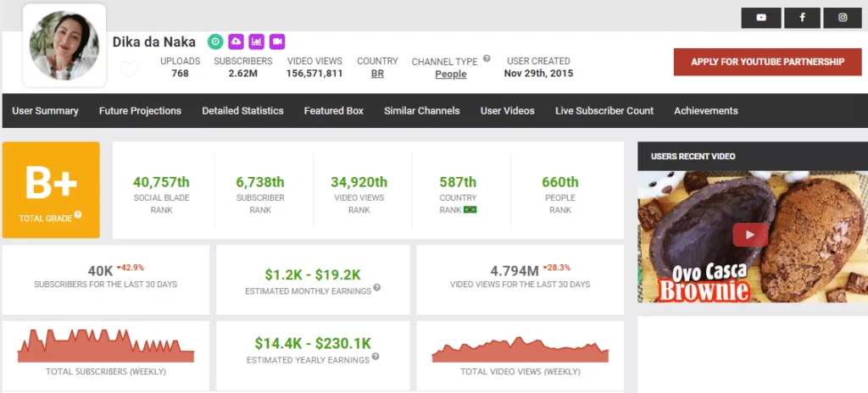Click Apply for YouTube Partnership button
This screenshot has width=868, height=393.
coord(768,62)
